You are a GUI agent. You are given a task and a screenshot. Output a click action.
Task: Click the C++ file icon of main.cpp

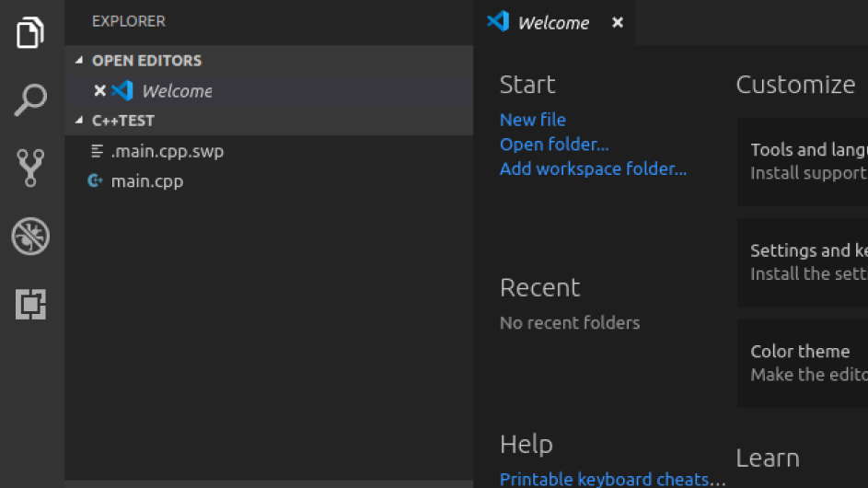coord(95,180)
